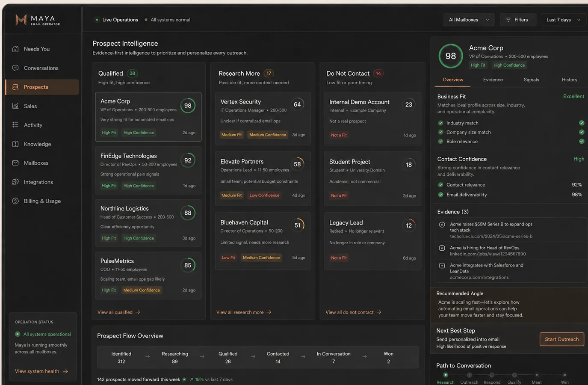Image resolution: width=588 pixels, height=385 pixels.
Task: Open View all research more link
Action: [244, 312]
